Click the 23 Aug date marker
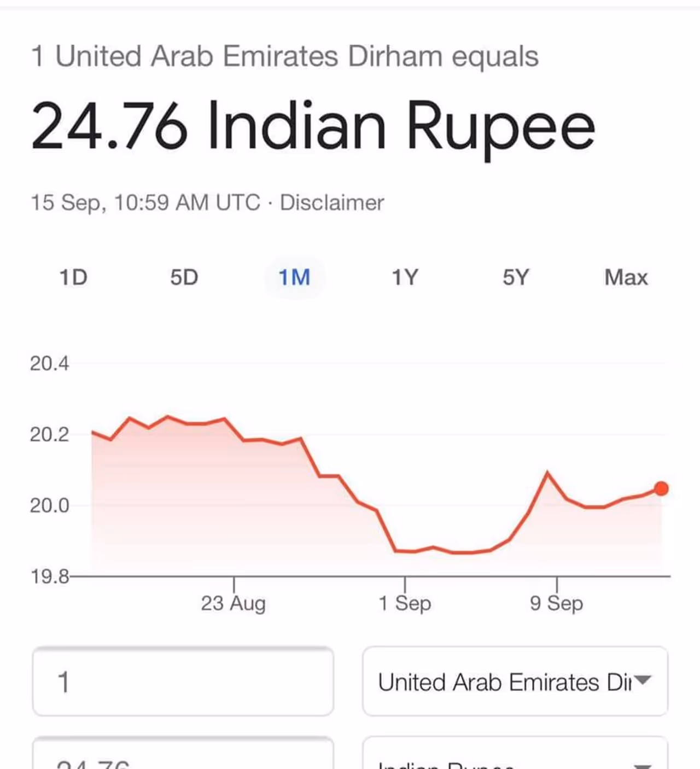This screenshot has height=769, width=700. pos(234,603)
